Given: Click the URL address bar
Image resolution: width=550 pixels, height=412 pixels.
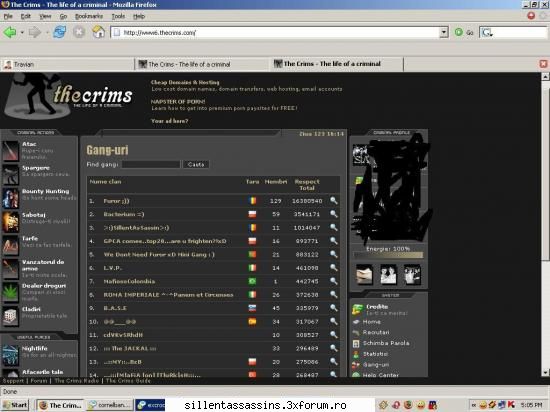Looking at the screenshot, I should tap(275, 32).
